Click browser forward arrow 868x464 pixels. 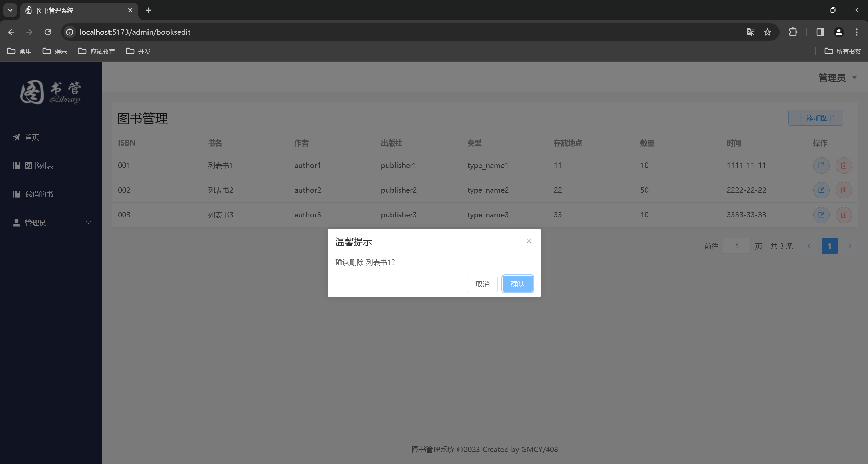tap(29, 32)
